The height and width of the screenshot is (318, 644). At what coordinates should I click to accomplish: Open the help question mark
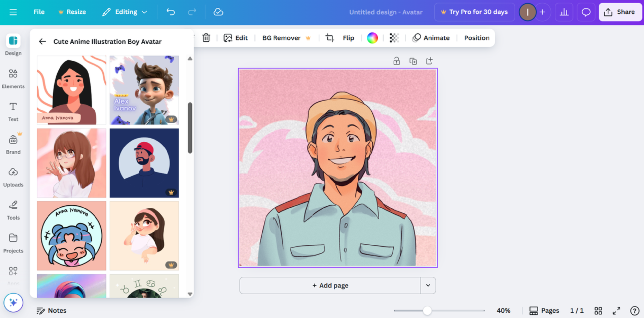coord(634,310)
